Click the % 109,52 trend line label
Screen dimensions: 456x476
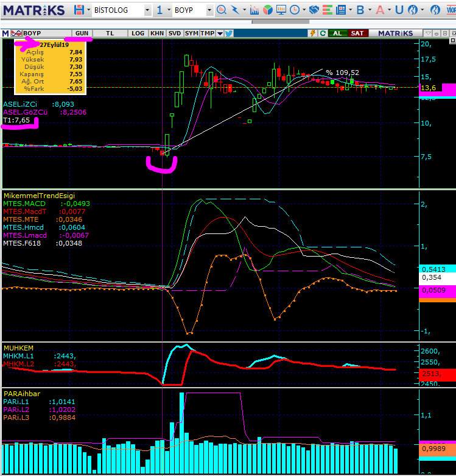[x=342, y=73]
